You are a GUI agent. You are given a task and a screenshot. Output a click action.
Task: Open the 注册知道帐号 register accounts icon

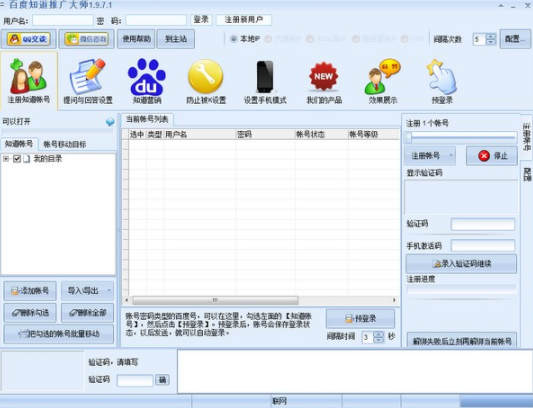point(29,76)
